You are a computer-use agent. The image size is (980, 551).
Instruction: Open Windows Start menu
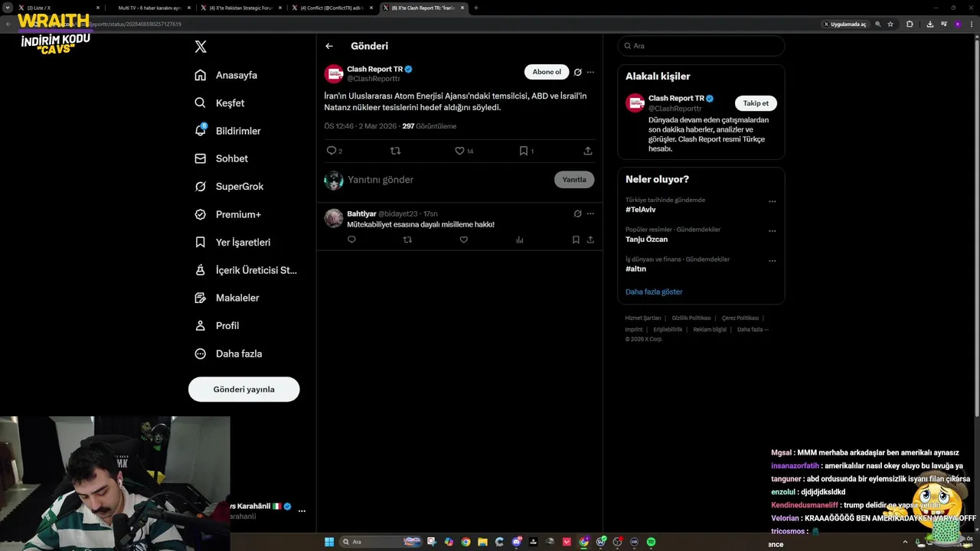(329, 542)
